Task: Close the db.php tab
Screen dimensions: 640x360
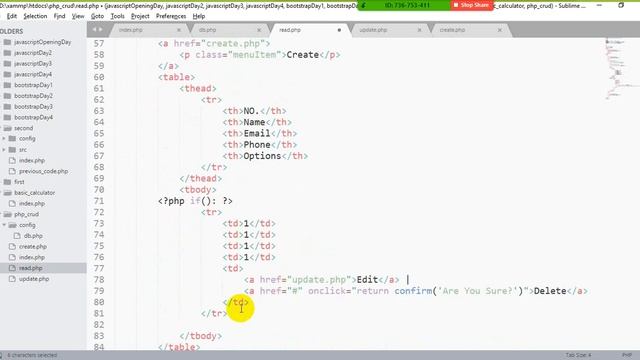Action: point(259,30)
